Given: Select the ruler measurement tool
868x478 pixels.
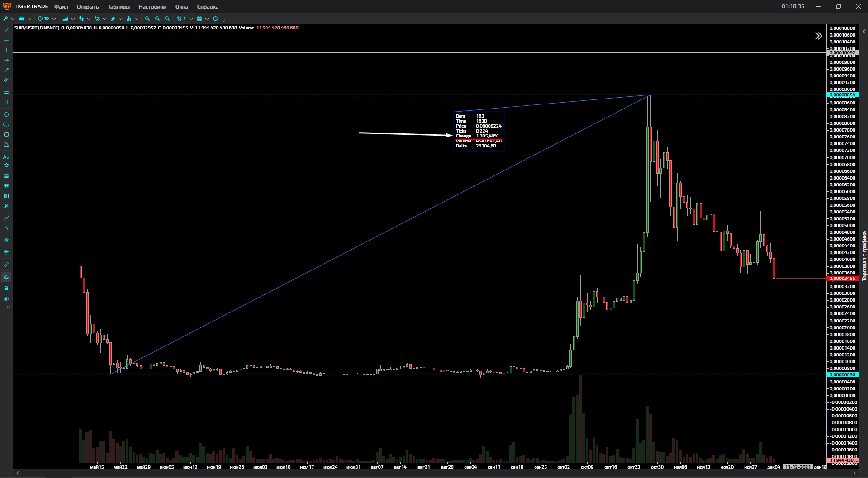Looking at the screenshot, I should 6,265.
